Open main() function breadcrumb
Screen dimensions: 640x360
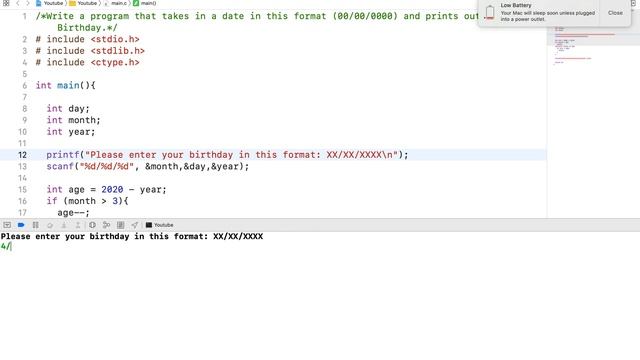144,3
